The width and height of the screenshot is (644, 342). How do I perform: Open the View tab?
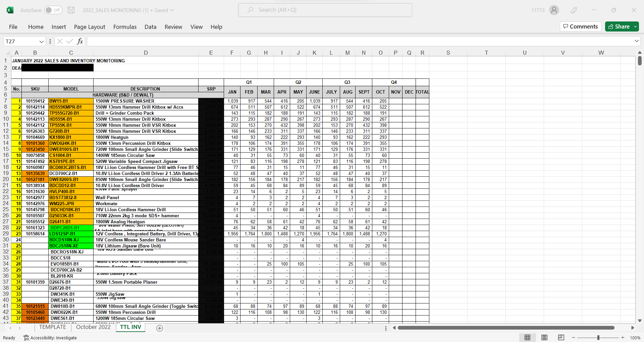197,27
